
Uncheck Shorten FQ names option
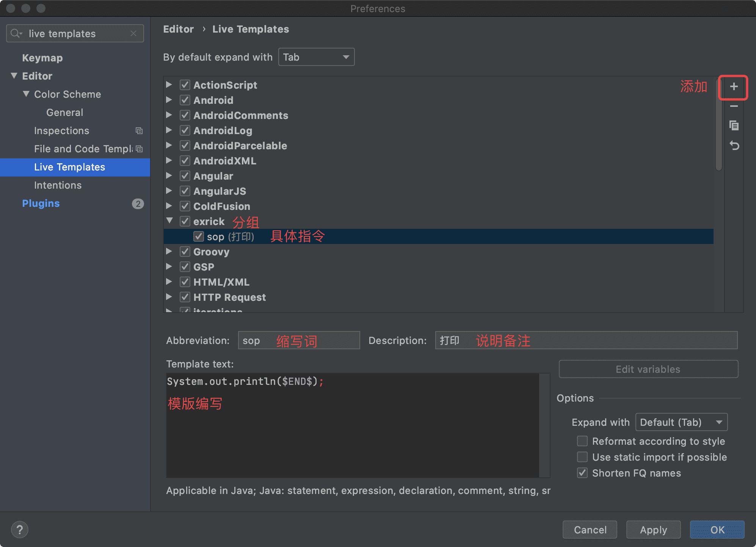[582, 473]
